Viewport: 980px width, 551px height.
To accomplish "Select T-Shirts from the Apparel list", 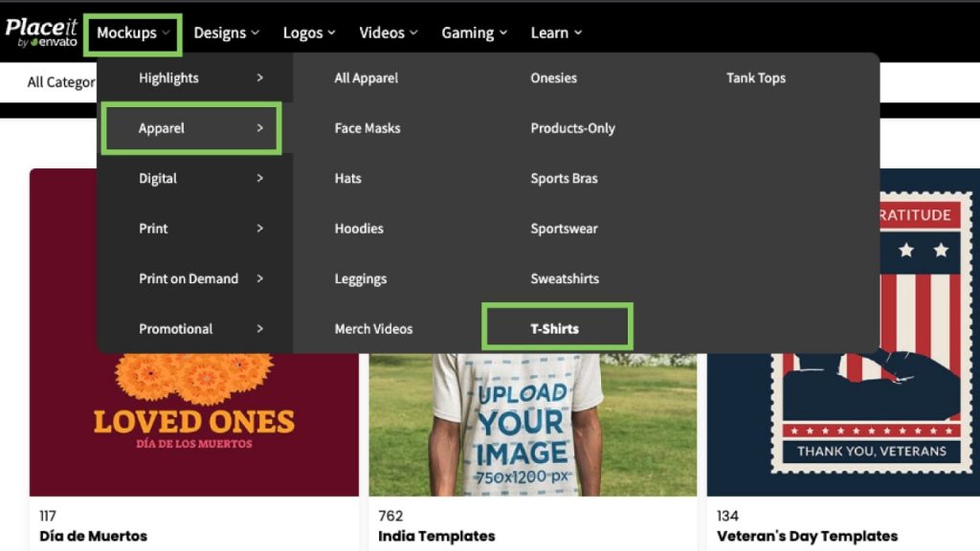I will pyautogui.click(x=555, y=329).
